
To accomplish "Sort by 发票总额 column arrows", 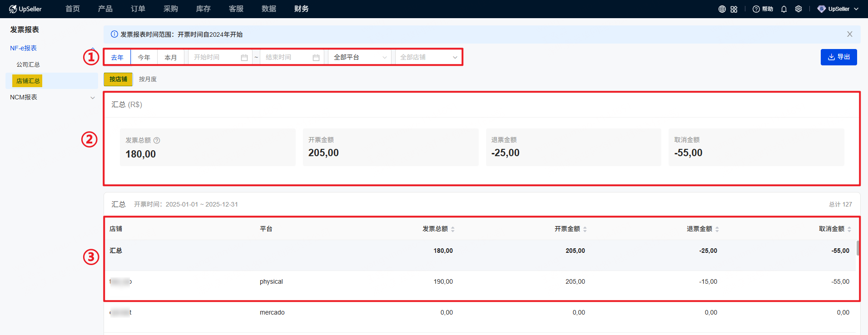I will point(453,229).
